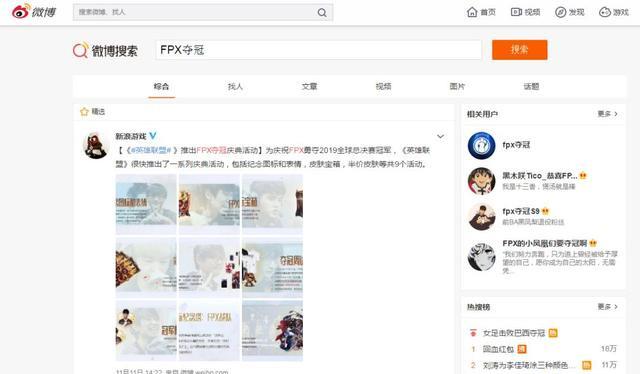Open 黑木妖Tico user avatar
Screen dimensions: 640x374
pos(481,180)
